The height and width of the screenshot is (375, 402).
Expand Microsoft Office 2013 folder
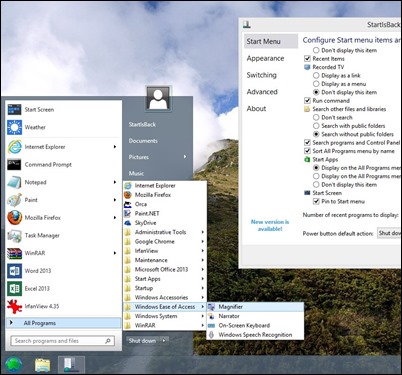tap(165, 269)
